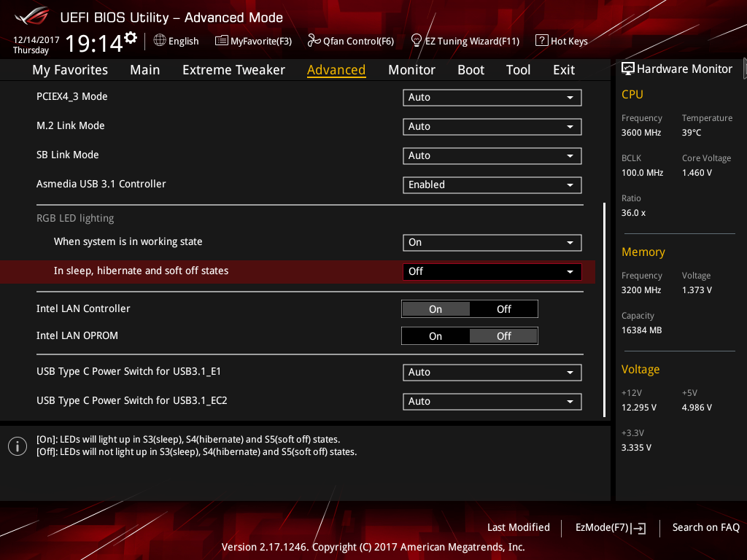Click the EZ Tuning Wizard bulb icon
747x560 pixels.
(x=416, y=41)
